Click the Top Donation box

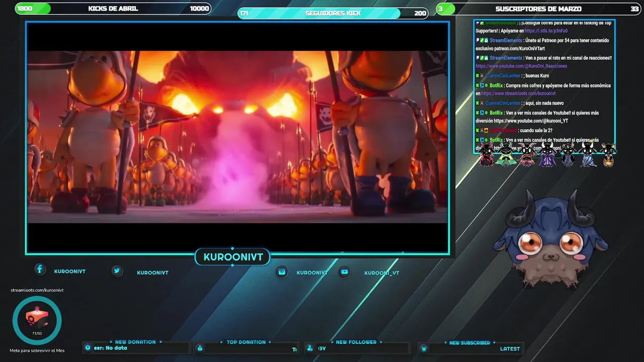click(x=247, y=348)
